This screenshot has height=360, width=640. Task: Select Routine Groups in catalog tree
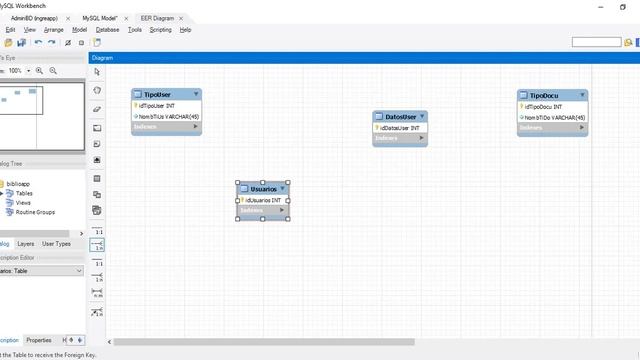click(x=35, y=212)
